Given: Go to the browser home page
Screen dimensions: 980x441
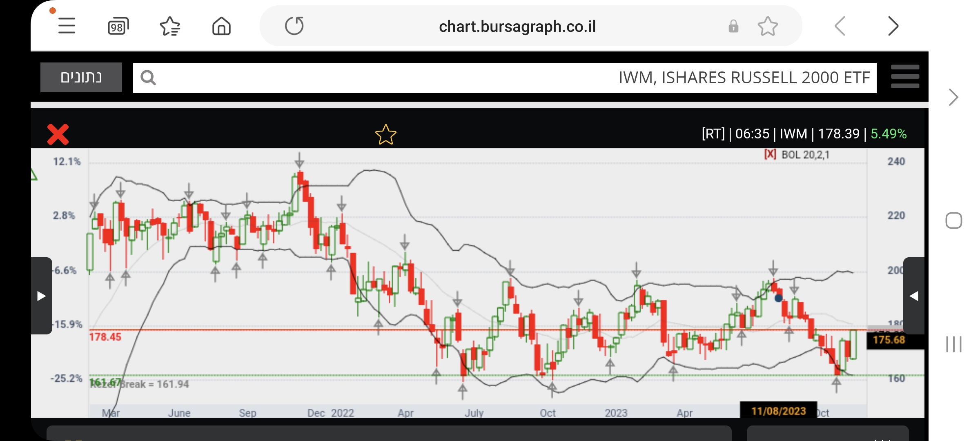Looking at the screenshot, I should click(221, 27).
